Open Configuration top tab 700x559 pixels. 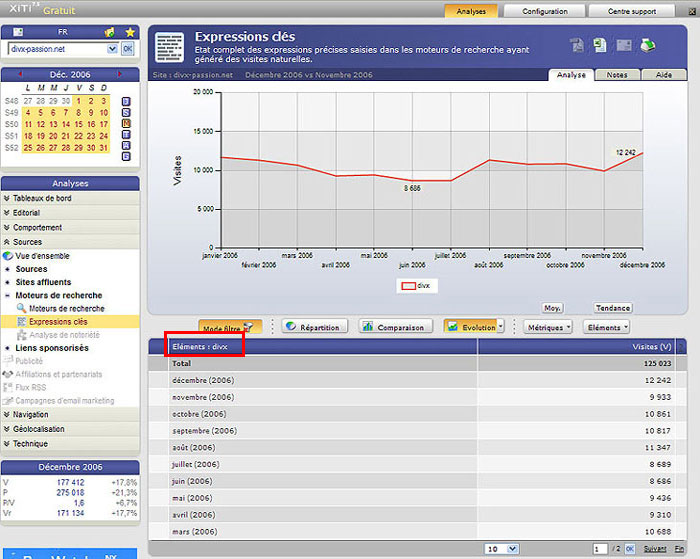click(x=545, y=11)
